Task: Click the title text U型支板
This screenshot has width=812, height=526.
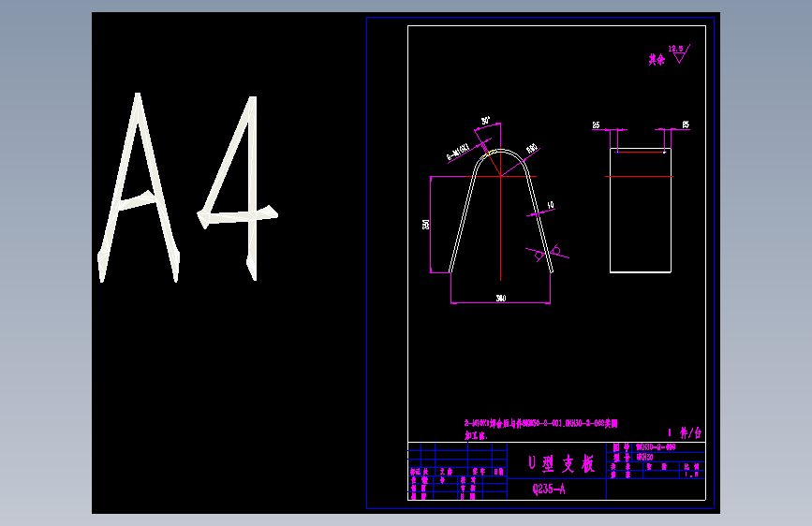Action: (x=561, y=463)
